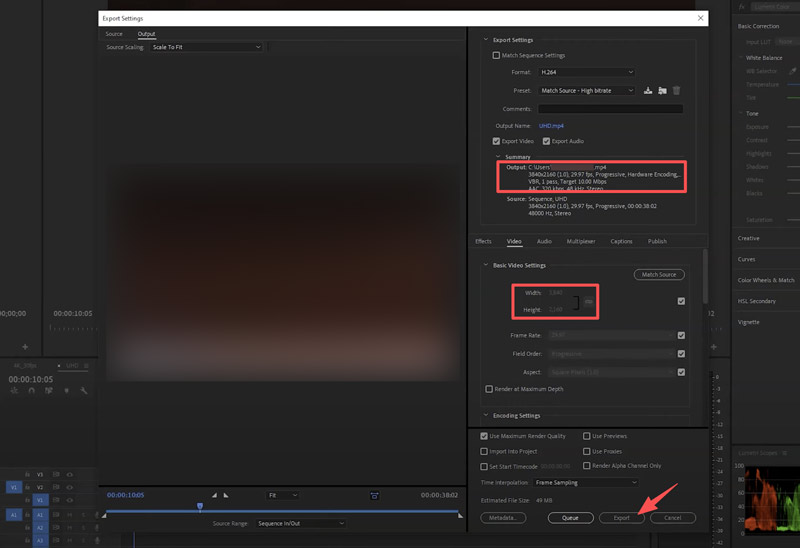Click the Set Out Point marker icon
Screen dimensions: 800x548
tap(226, 495)
